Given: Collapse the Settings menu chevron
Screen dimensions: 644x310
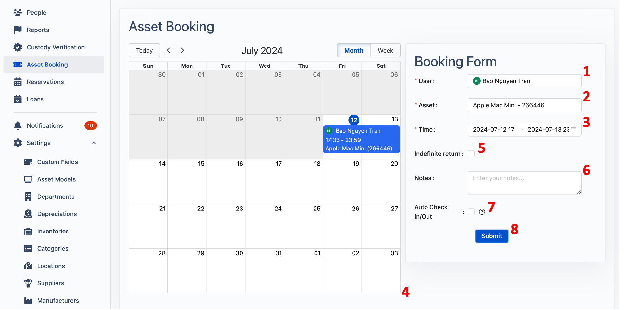Looking at the screenshot, I should coord(94,143).
